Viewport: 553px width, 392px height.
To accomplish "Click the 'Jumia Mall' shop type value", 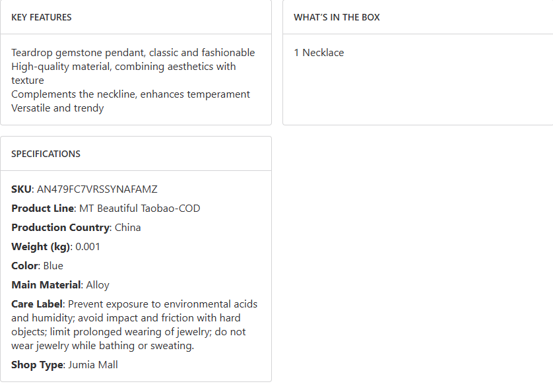I will [92, 365].
